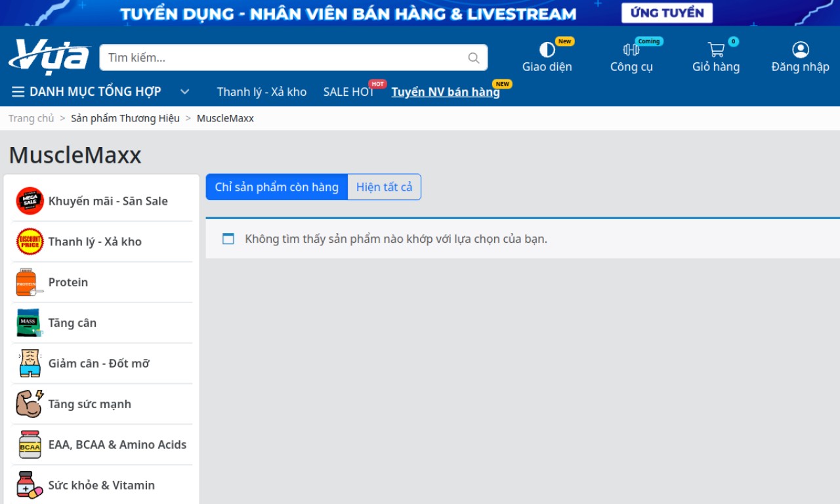Click the search magnifier icon
The height and width of the screenshot is (504, 840).
(474, 58)
